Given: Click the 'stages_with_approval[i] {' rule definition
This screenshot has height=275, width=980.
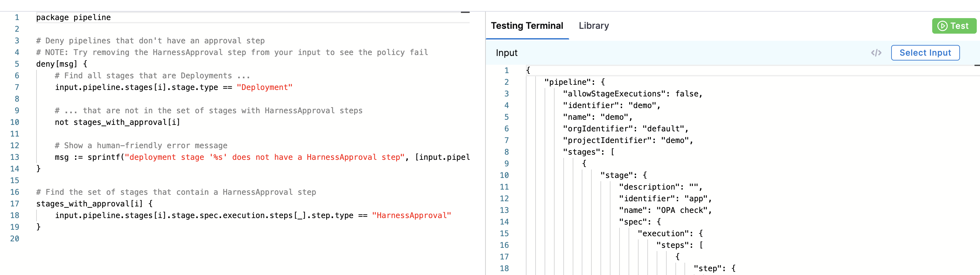Looking at the screenshot, I should click(x=94, y=204).
